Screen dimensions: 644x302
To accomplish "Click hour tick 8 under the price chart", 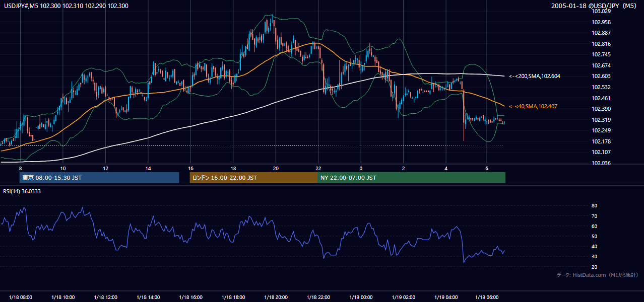I will coord(20,168).
